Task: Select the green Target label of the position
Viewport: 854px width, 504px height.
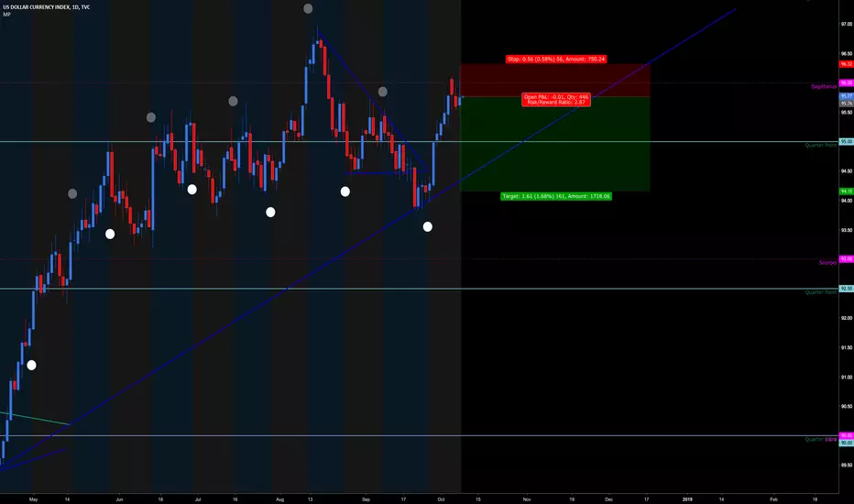Action: 556,196
